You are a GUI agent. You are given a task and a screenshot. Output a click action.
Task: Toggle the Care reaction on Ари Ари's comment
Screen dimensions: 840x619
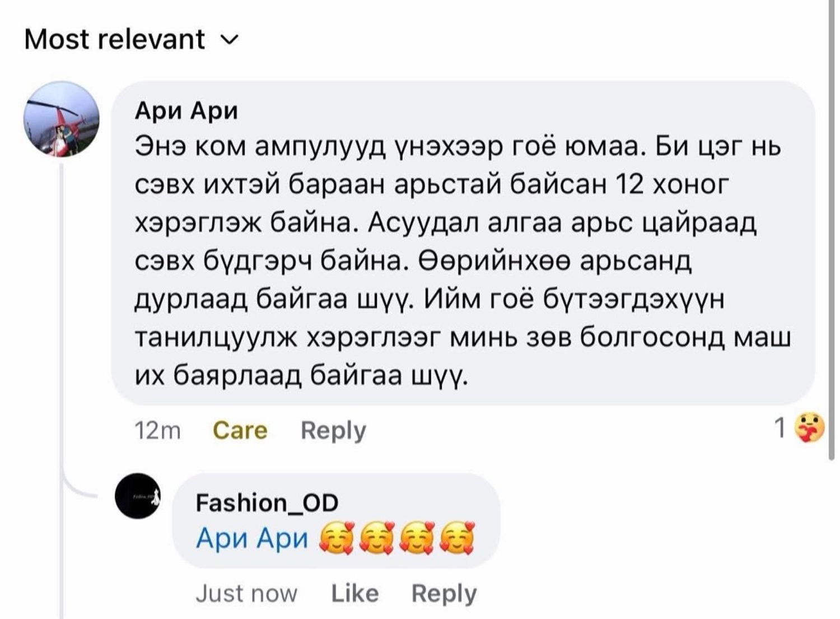(240, 430)
